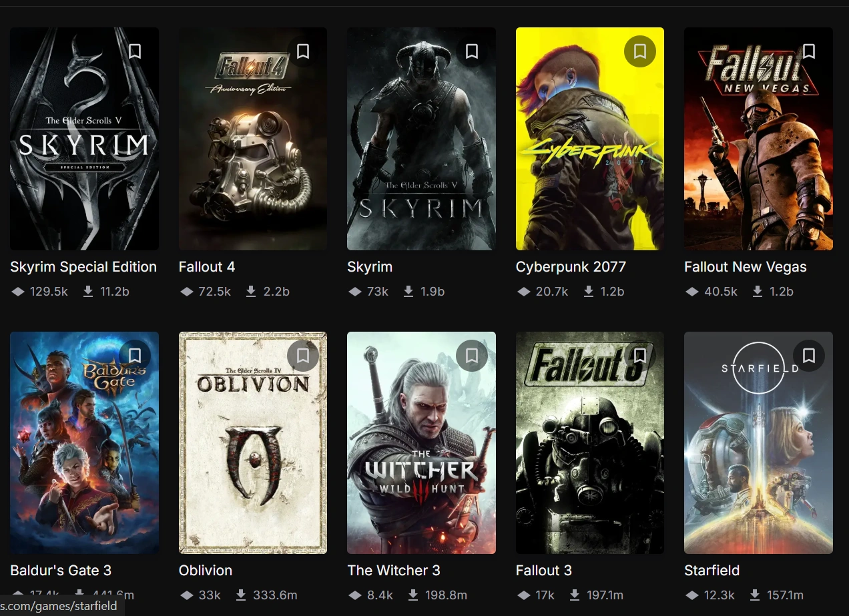
Task: Toggle bookmark on Oblivion cover
Action: coord(303,356)
